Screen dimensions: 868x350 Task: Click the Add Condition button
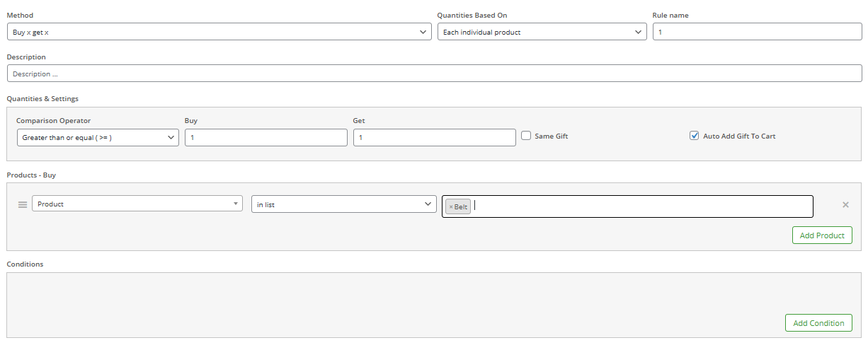click(x=818, y=323)
